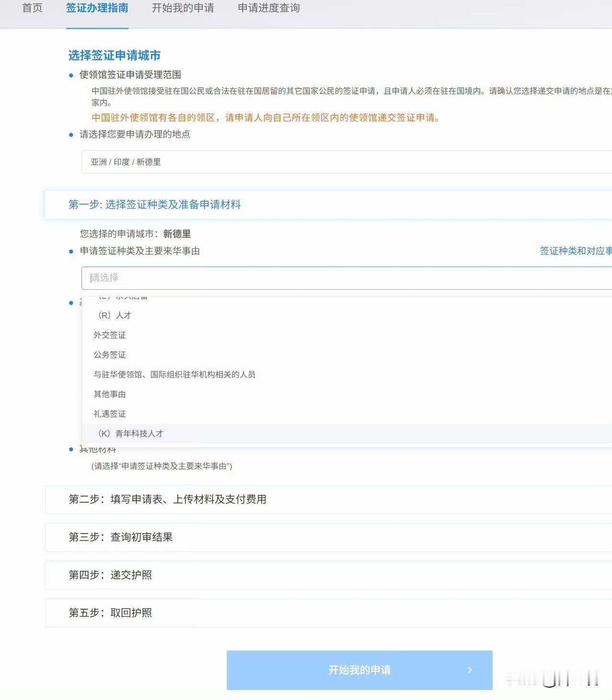The image size is (612, 700).
Task: Expand 第二步：填写申请表、上传材料及支付费用
Action: (x=328, y=500)
